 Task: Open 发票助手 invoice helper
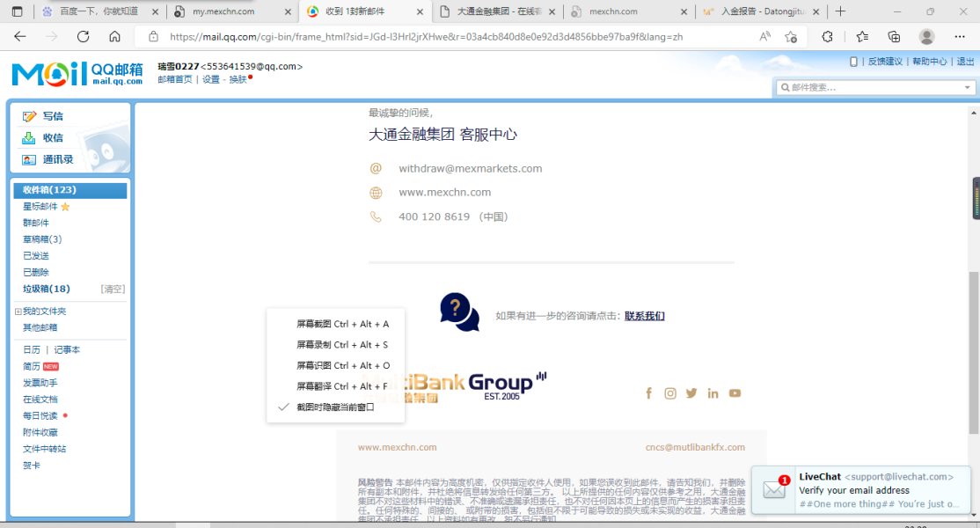click(40, 383)
